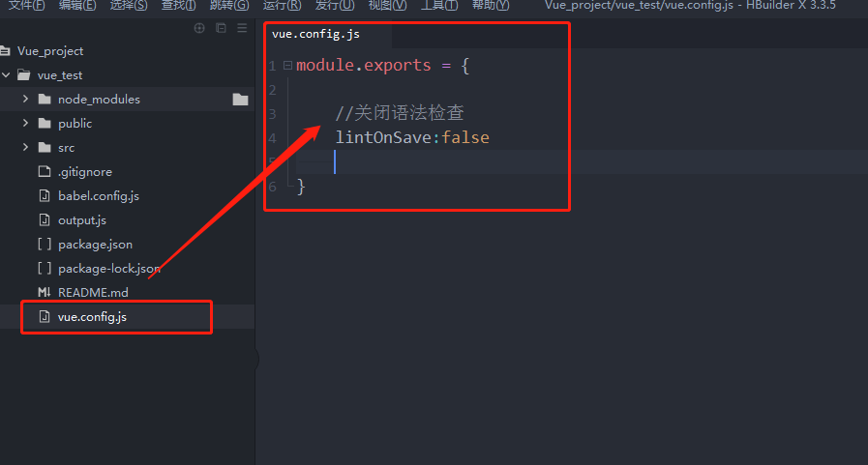Click the closing brace on line 6

click(301, 187)
